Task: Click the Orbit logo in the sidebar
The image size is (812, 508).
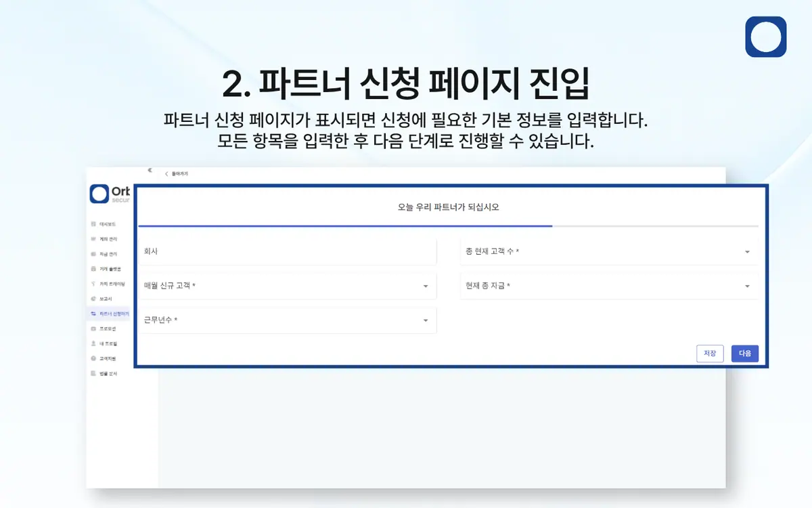Action: click(110, 193)
